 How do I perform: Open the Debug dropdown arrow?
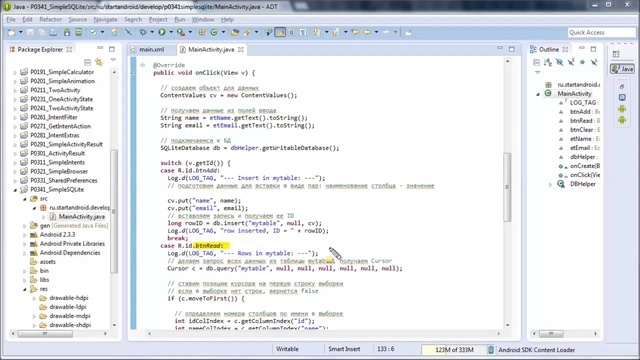click(152, 32)
